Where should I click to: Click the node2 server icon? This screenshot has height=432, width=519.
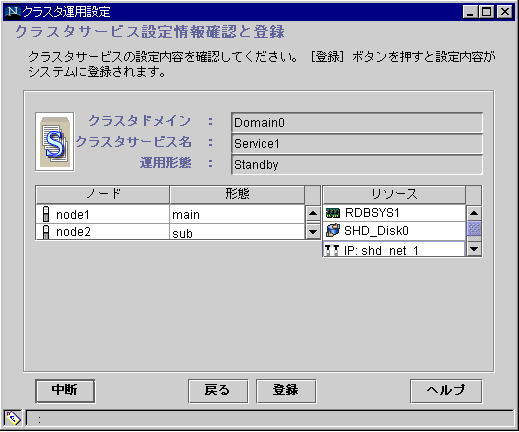[46, 232]
